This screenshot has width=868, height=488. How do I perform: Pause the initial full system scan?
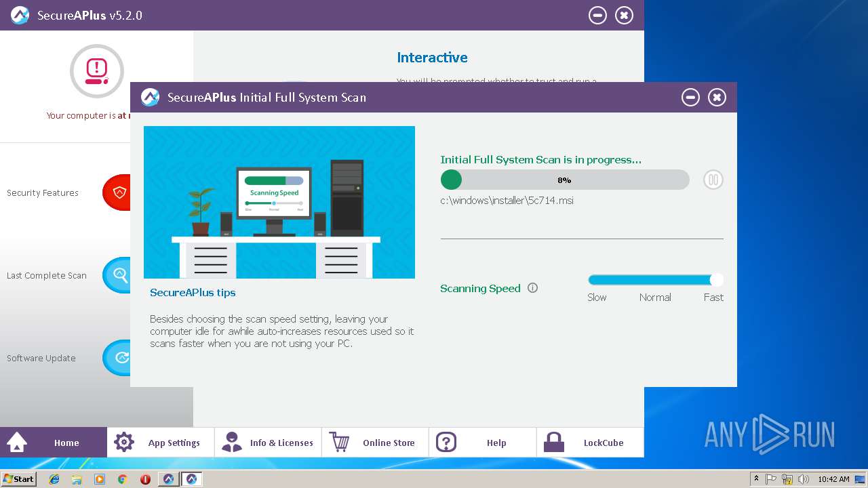tap(713, 180)
